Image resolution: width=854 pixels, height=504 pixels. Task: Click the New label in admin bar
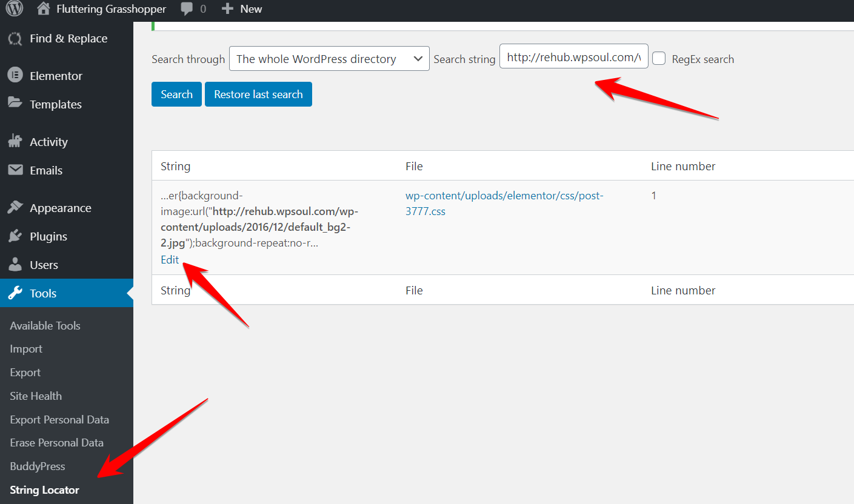click(251, 9)
